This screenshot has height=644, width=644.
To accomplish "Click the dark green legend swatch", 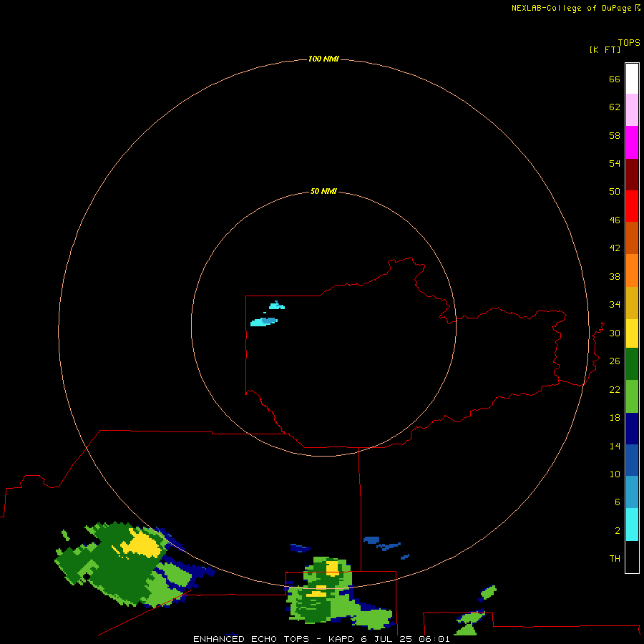I will (632, 364).
